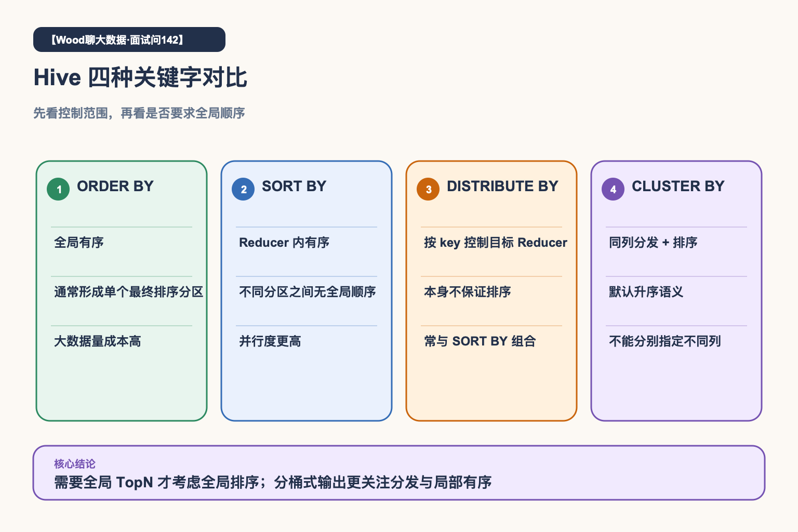Select the DISTRIBUTE BY card heading
The image size is (798, 532).
(x=502, y=186)
